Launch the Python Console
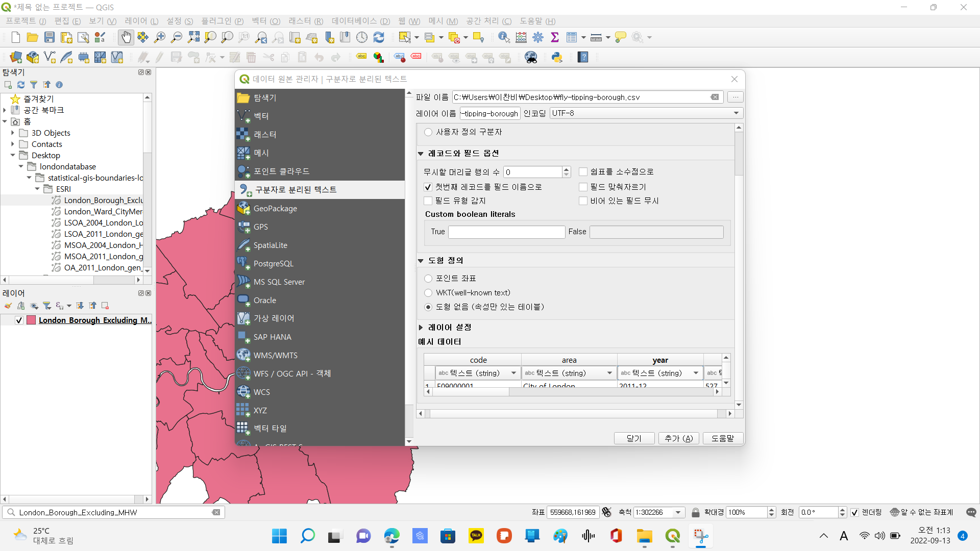 (556, 57)
